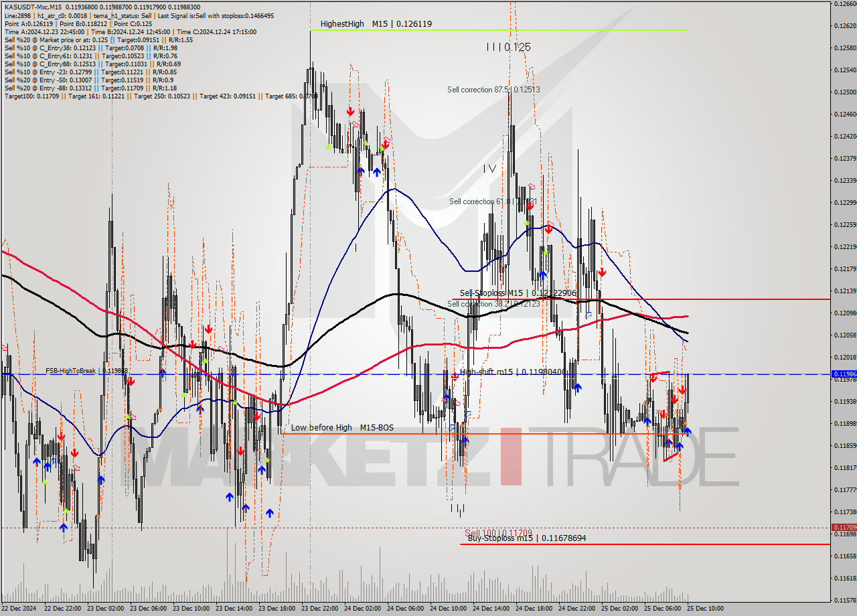Select the '24 Dec 14:00' time axis label

click(x=491, y=609)
